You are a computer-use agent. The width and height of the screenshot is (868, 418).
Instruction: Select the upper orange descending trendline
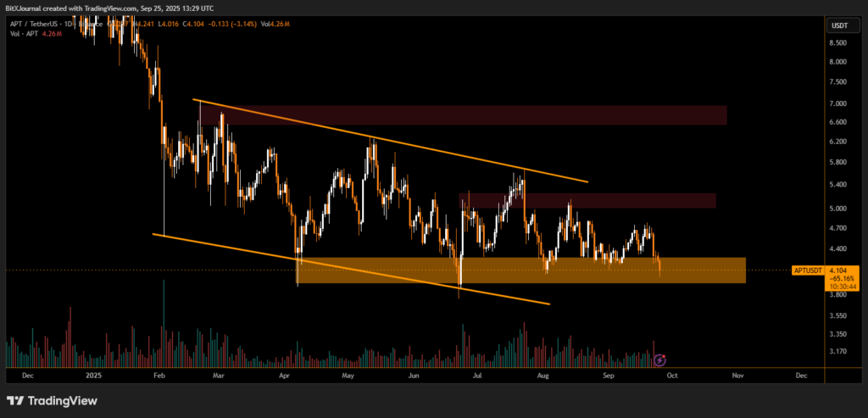point(390,142)
